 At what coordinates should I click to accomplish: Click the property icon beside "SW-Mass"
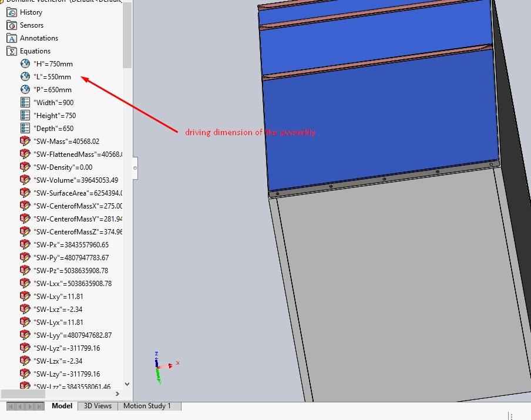pos(25,141)
